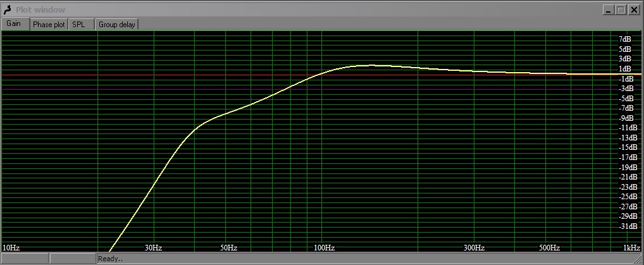
Task: Click the 1dB axis label
Action: pos(624,68)
